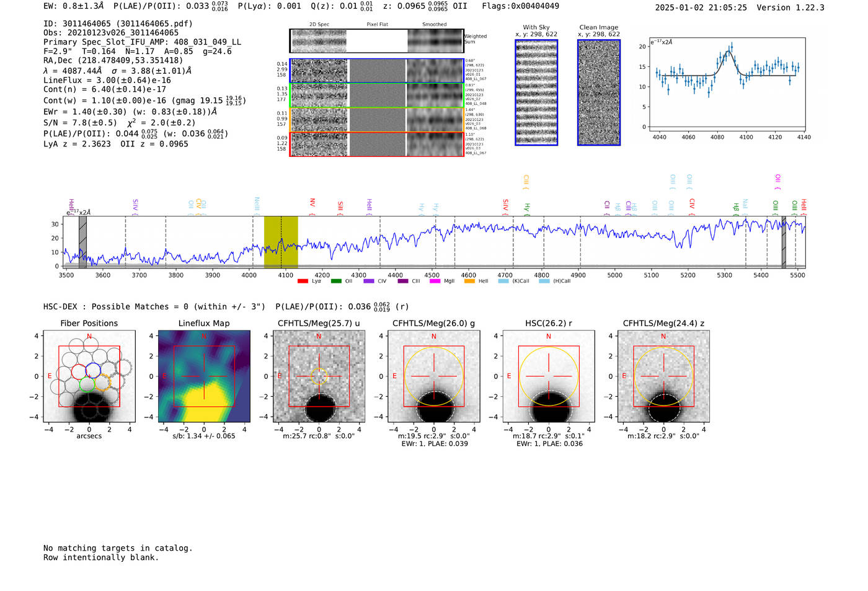Click the orange HeII legend swatch
Image resolution: width=868 pixels, height=591 pixels.
469,281
